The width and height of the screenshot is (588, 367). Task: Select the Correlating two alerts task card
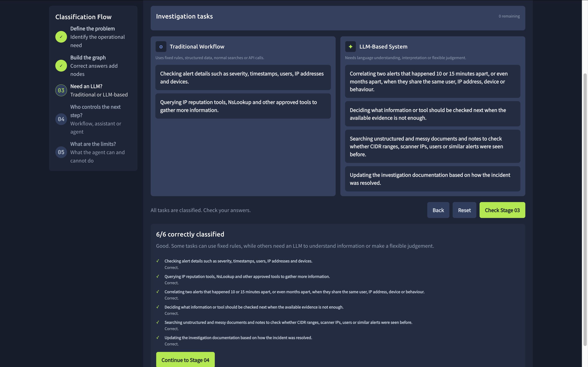[x=432, y=81]
